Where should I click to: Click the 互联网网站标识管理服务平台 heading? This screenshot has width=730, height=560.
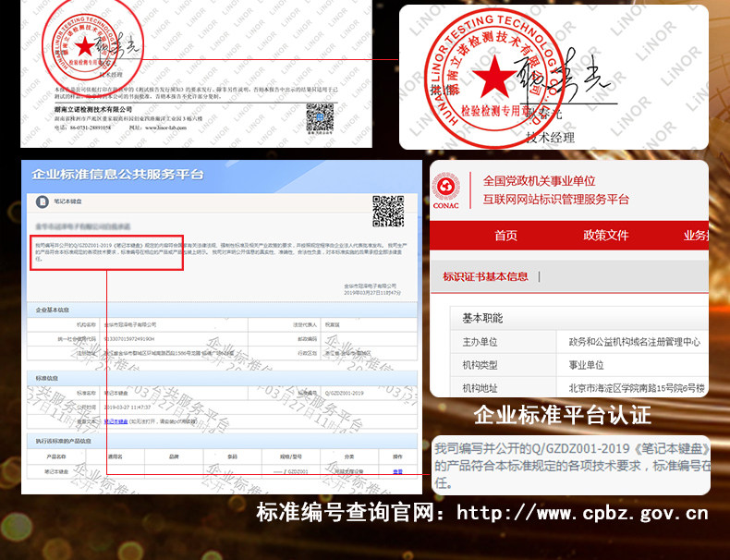tap(556, 200)
